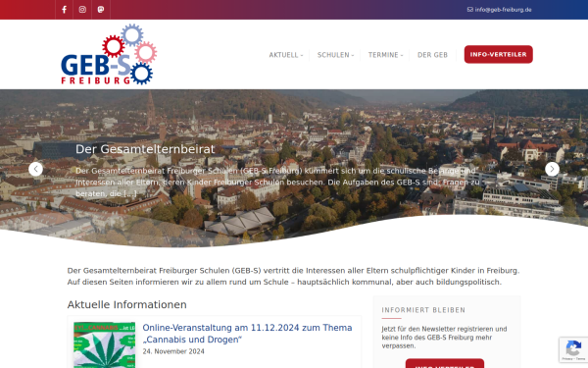Click the info@geb-freiburg.de email link

pyautogui.click(x=500, y=10)
